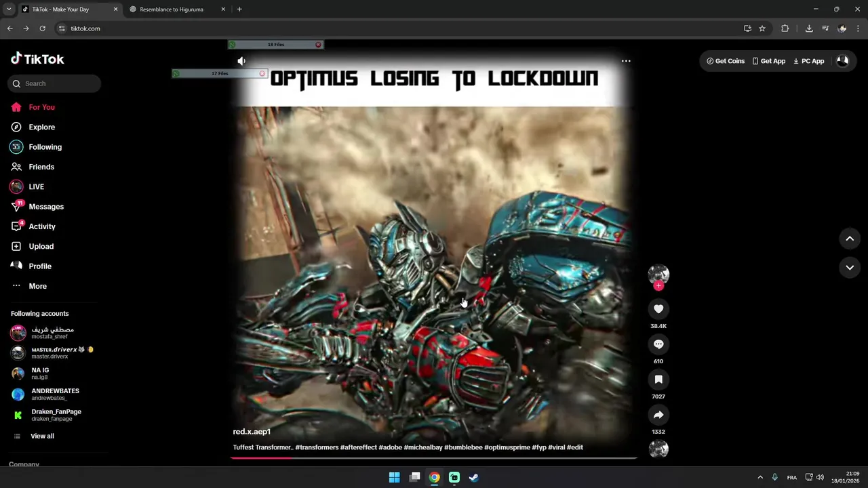Close the 18 Files overlay
Screen dimensions: 868x488
pos(318,45)
